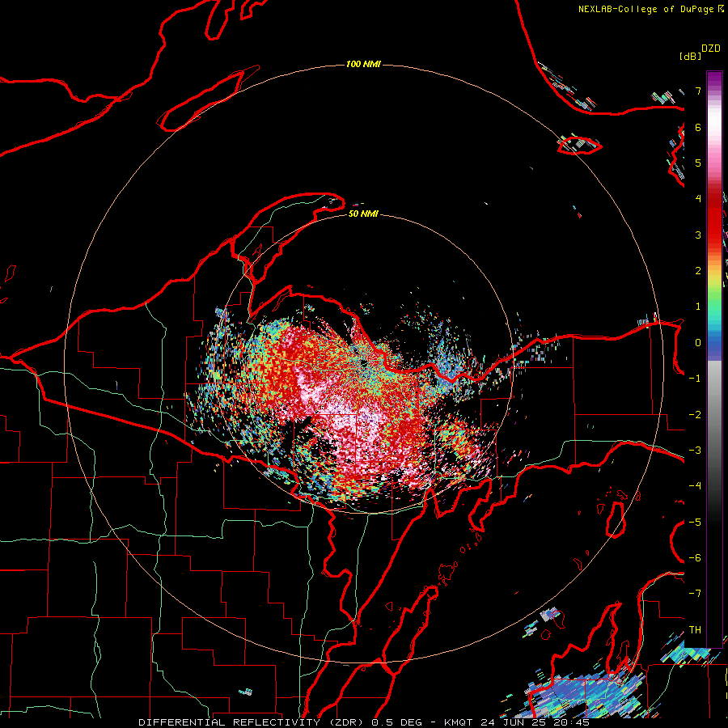Click the 100 NMI range ring label
Viewport: 728px width, 728px height.
click(x=363, y=64)
